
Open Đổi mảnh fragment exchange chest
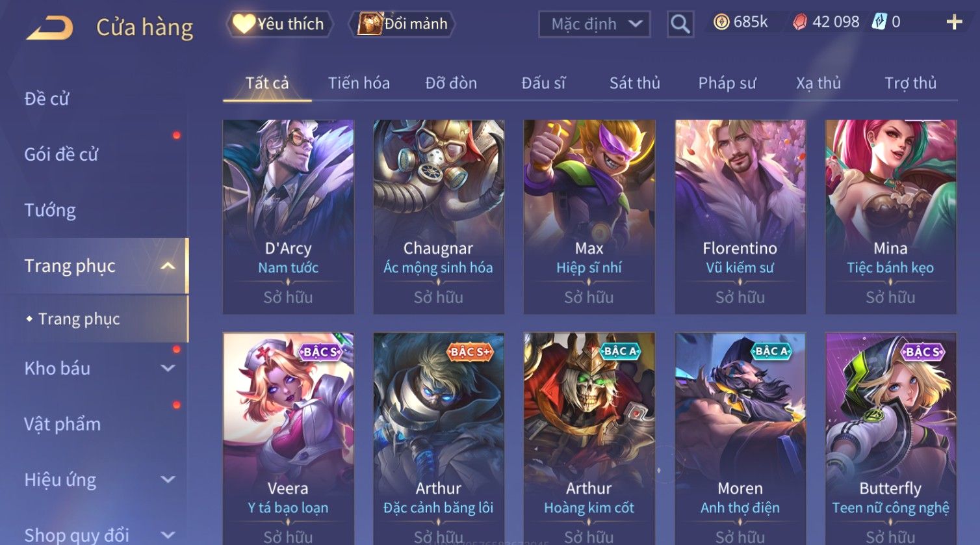(402, 24)
